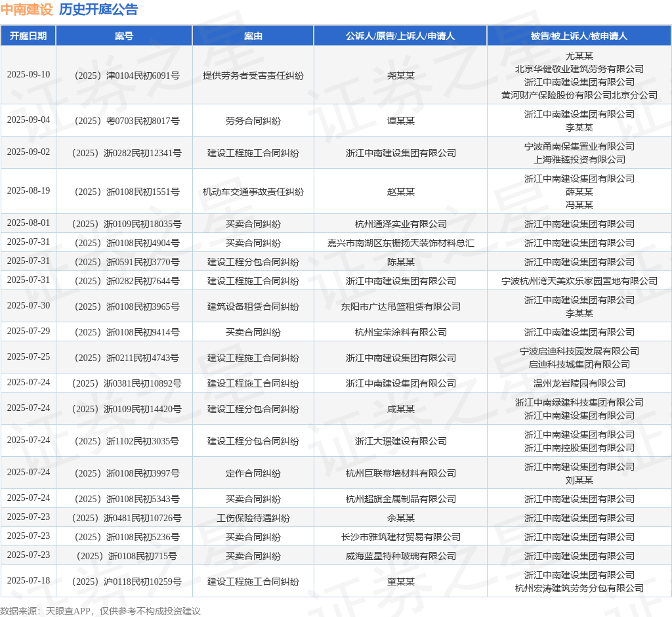
Task: Click defendant 启迪科技城集团有限公司
Action: (579, 364)
